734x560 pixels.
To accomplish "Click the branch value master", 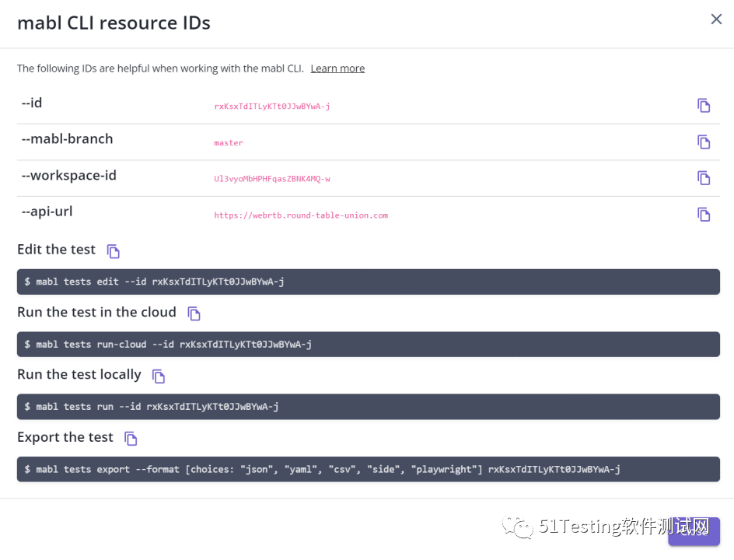I will pyautogui.click(x=229, y=143).
